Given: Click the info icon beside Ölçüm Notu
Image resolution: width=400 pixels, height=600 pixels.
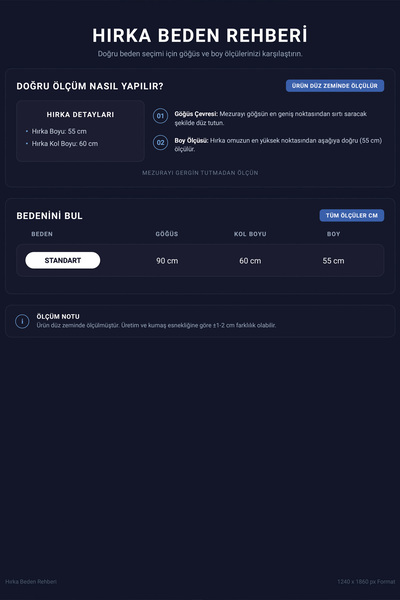Looking at the screenshot, I should (22, 321).
